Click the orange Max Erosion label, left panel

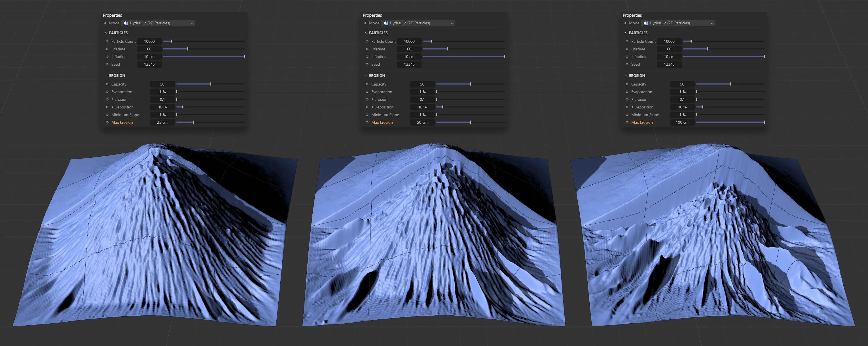[x=122, y=122]
